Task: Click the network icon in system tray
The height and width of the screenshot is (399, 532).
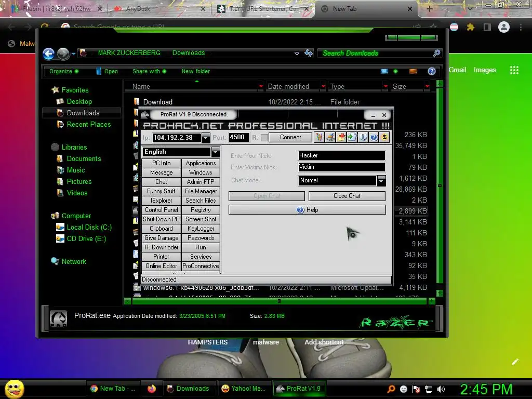Action: point(429,389)
